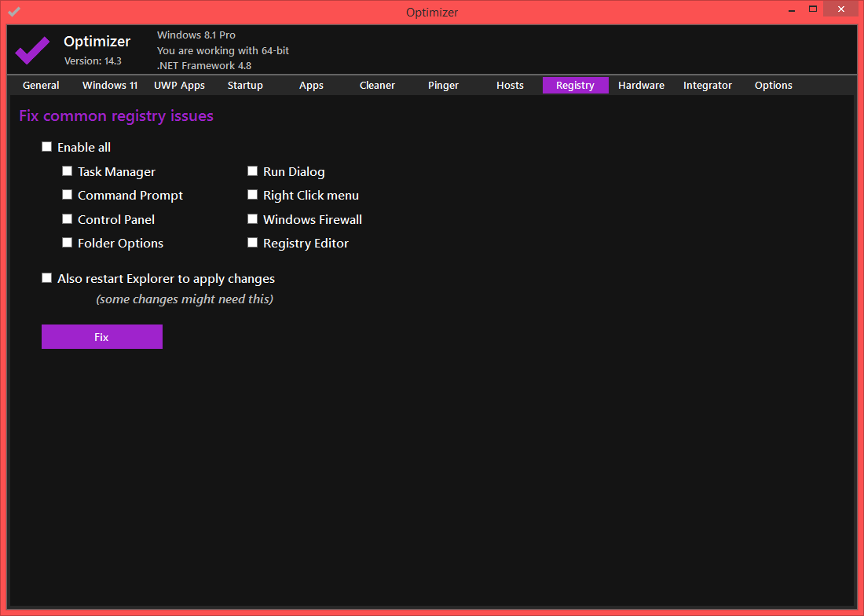
Task: Check the Control Panel checkbox
Action: 68,219
